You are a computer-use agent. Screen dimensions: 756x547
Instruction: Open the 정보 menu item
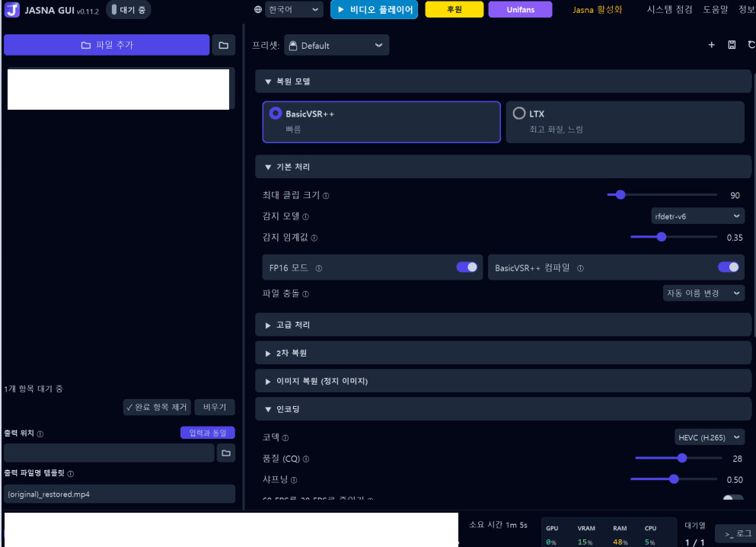[747, 10]
